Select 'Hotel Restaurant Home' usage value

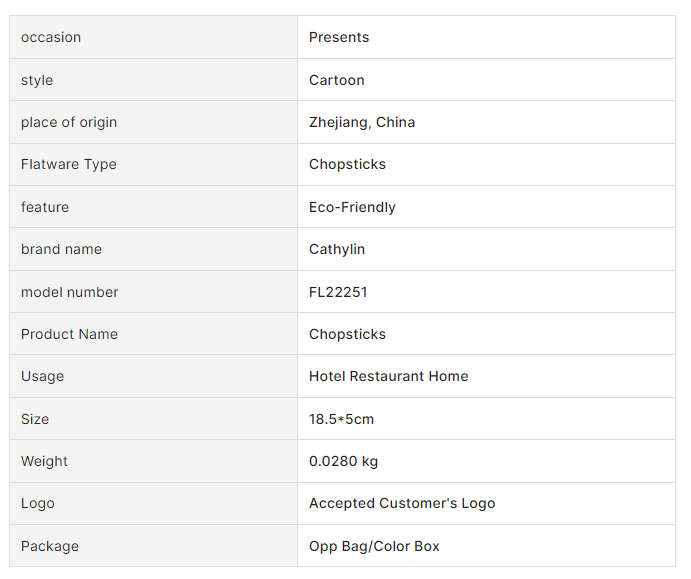pyautogui.click(x=389, y=376)
